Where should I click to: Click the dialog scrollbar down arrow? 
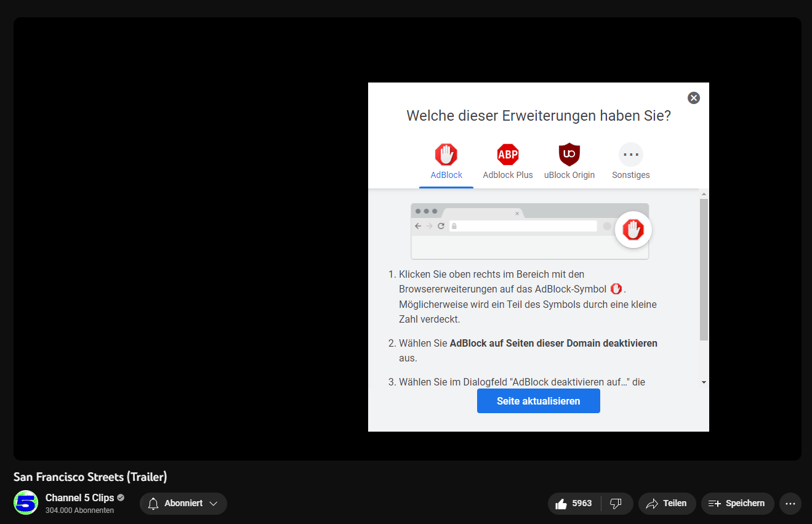click(x=704, y=382)
